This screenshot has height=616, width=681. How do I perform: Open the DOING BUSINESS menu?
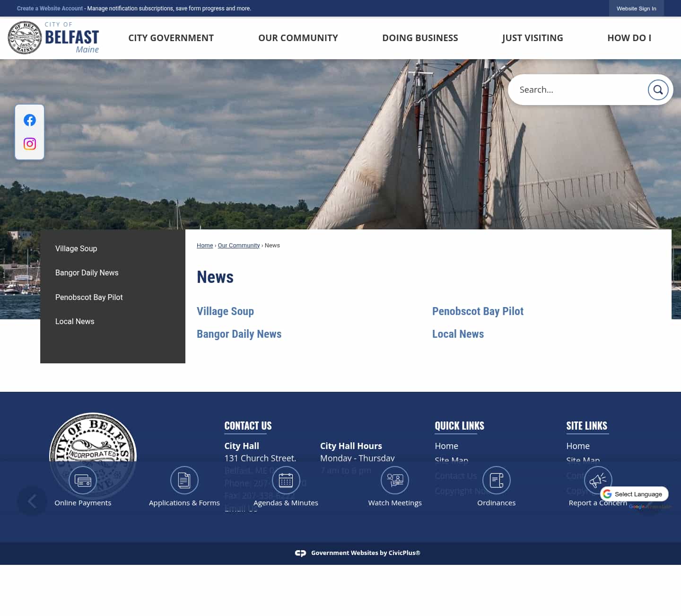(420, 38)
